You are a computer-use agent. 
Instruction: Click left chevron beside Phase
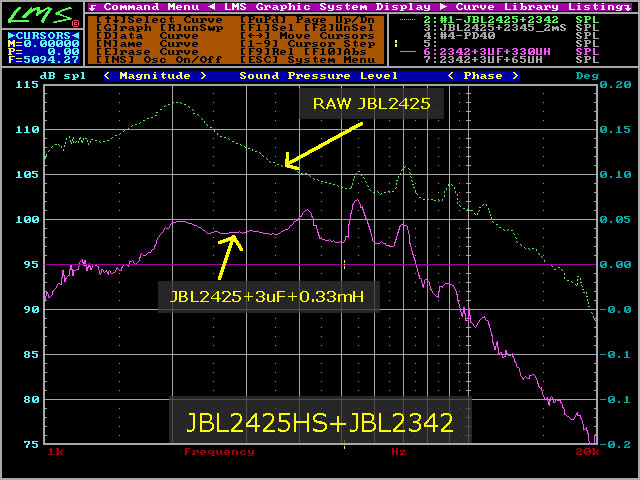pyautogui.click(x=451, y=76)
